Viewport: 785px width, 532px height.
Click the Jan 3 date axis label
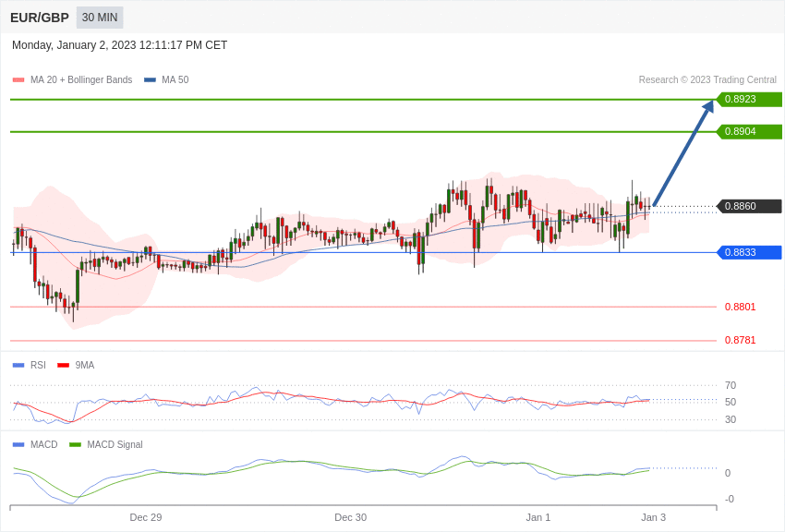point(653,517)
